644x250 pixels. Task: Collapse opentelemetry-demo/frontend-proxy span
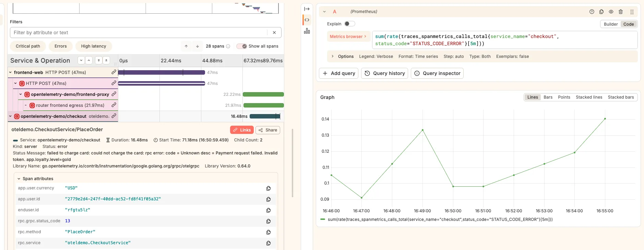point(21,94)
